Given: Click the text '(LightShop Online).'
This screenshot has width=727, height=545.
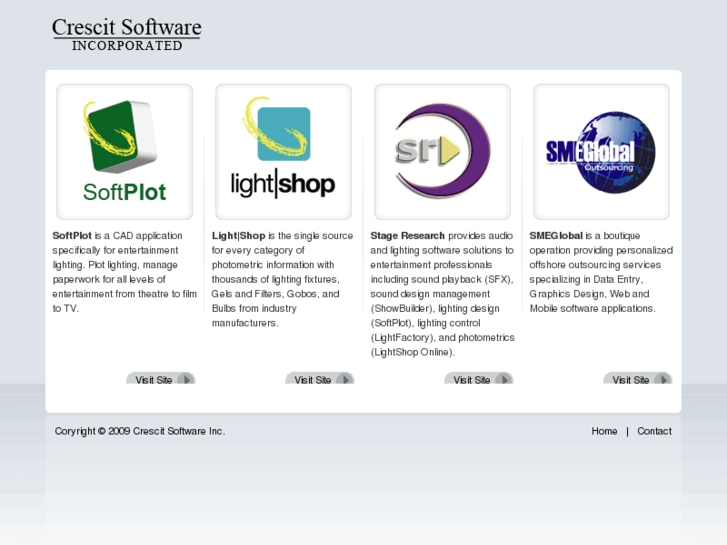Looking at the screenshot, I should 413,352.
